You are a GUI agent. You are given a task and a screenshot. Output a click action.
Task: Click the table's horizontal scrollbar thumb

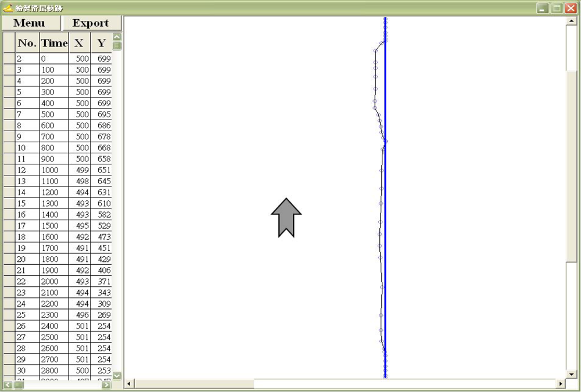(18, 384)
